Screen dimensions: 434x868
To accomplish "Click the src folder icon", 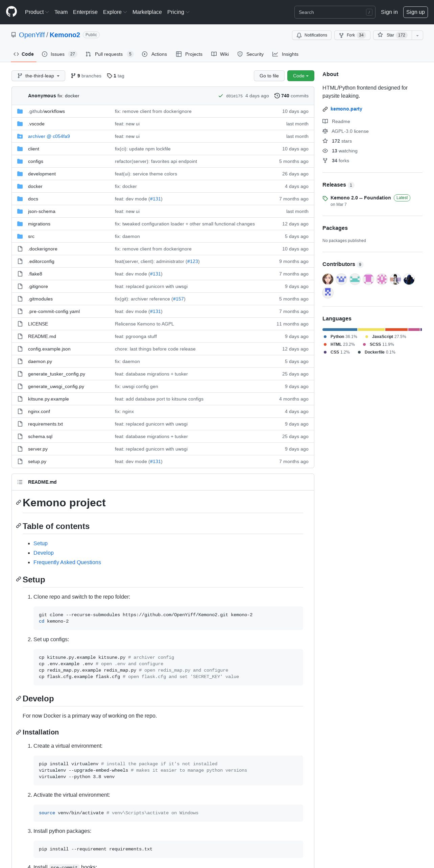I will (20, 236).
